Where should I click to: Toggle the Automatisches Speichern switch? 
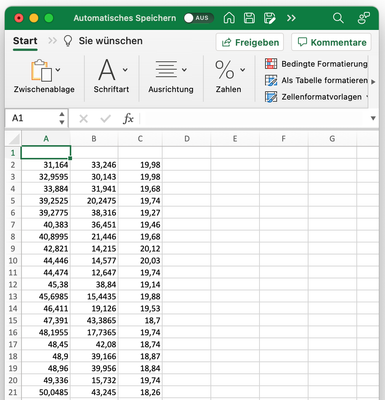tap(198, 18)
